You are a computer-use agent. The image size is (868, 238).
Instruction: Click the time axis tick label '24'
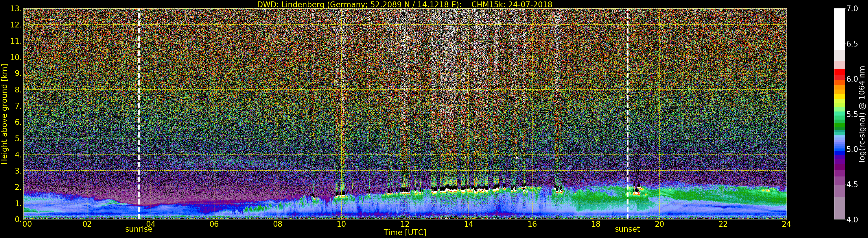point(786,224)
